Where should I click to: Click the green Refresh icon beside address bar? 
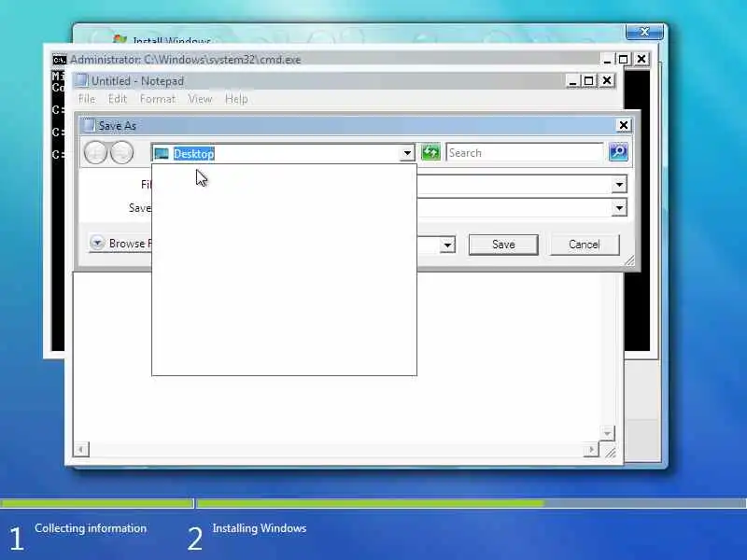(431, 152)
